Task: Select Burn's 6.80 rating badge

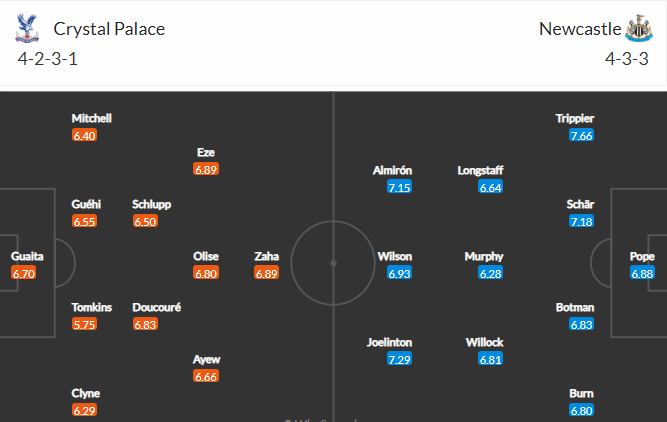Action: click(581, 410)
